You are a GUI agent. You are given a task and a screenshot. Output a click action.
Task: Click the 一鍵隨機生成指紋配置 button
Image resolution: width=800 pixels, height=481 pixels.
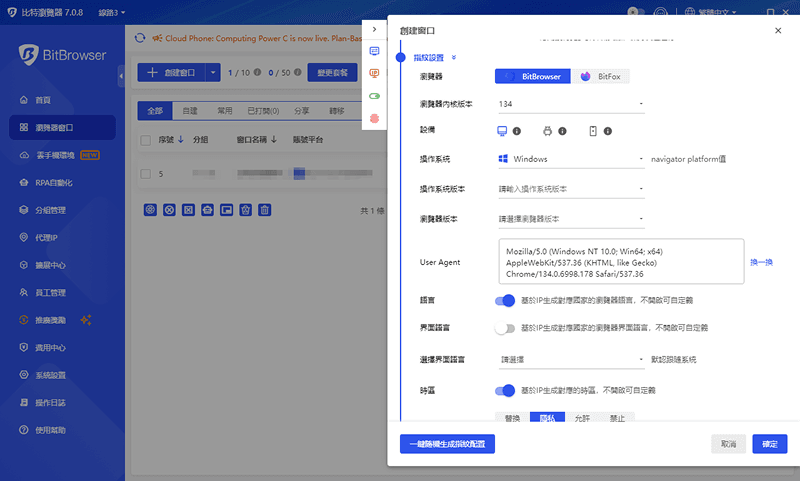tap(447, 444)
